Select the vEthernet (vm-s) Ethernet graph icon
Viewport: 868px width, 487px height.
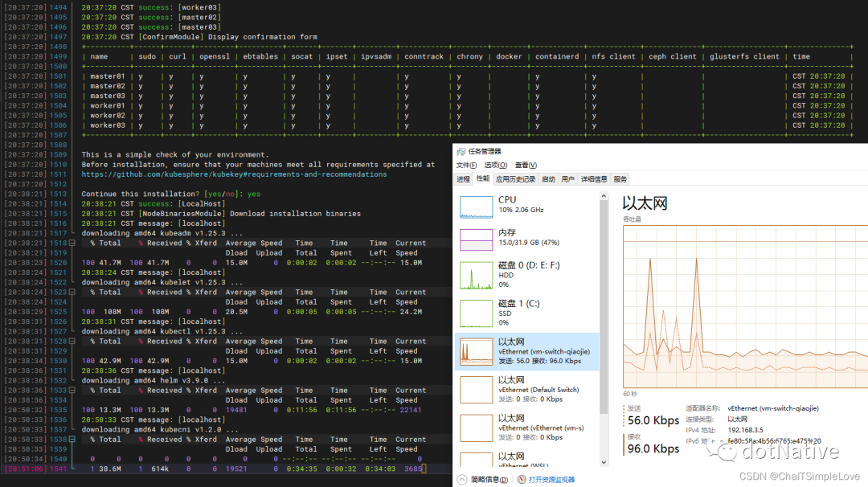pos(476,428)
